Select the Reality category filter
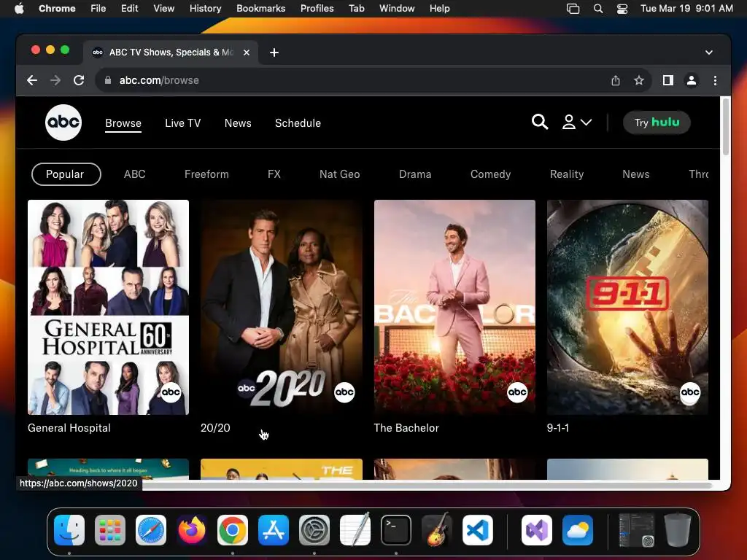The height and width of the screenshot is (560, 747). click(566, 174)
